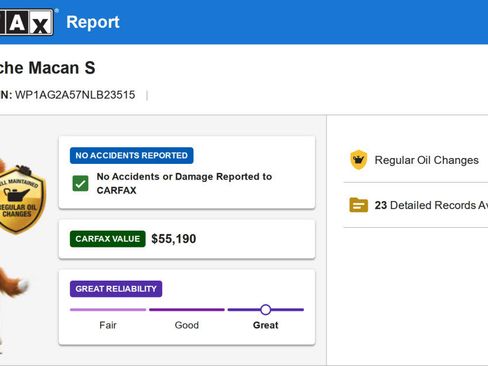Click the Report title in header
This screenshot has height=366, width=488.
[93, 22]
